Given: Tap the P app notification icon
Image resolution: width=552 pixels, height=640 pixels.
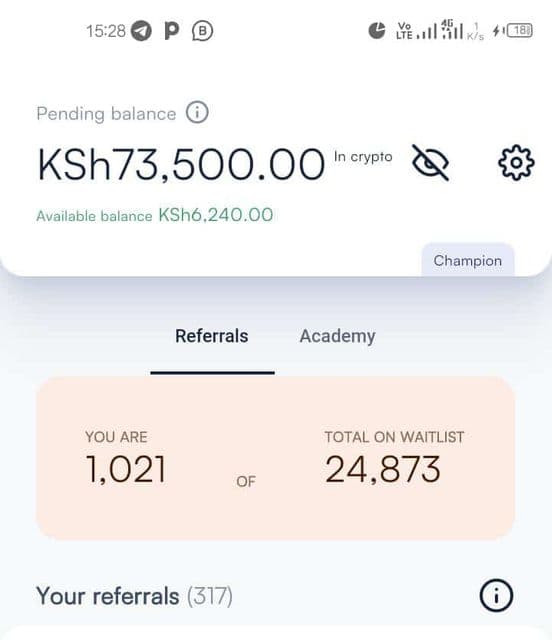Looking at the screenshot, I should [171, 31].
